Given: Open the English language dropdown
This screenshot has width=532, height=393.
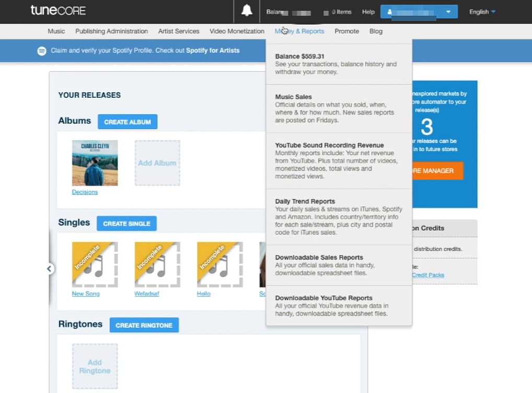Looking at the screenshot, I should coord(482,11).
